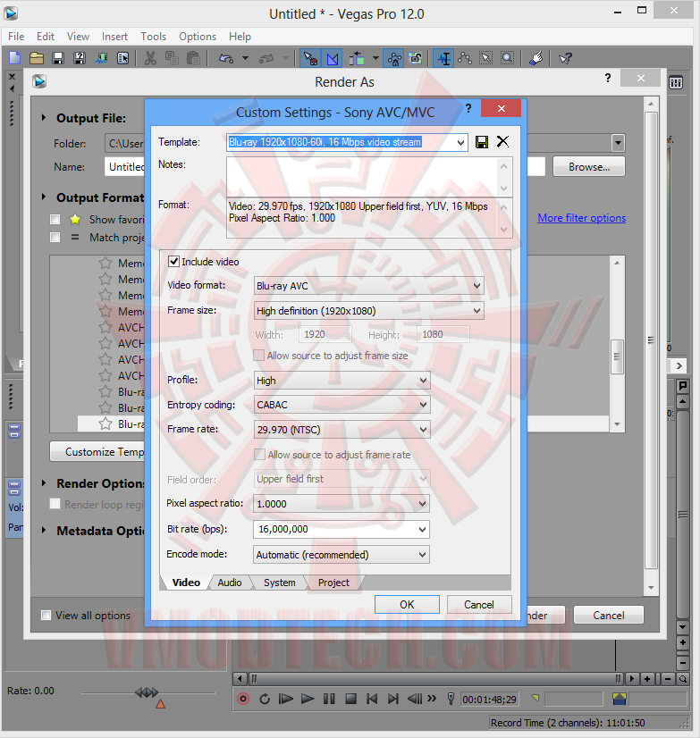This screenshot has height=738, width=700.
Task: Save the template with the floppy icon
Action: [482, 142]
